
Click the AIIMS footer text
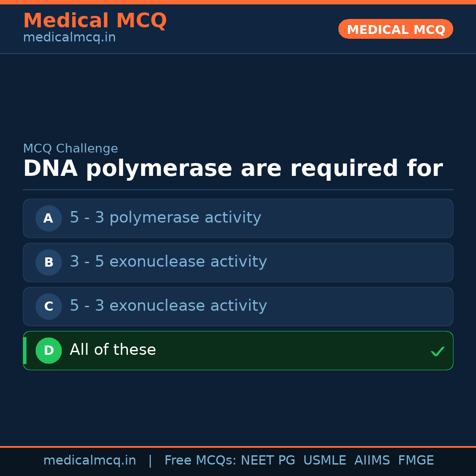pyautogui.click(x=372, y=461)
